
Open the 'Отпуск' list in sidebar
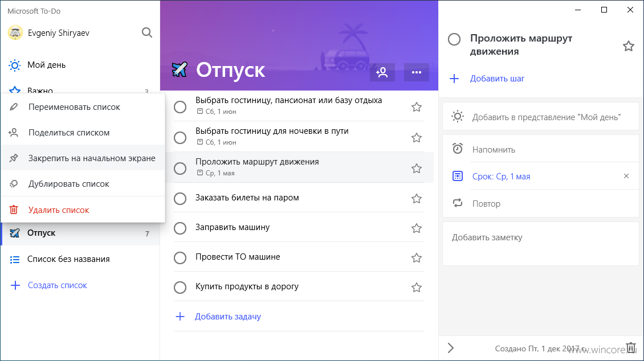pyautogui.click(x=80, y=233)
